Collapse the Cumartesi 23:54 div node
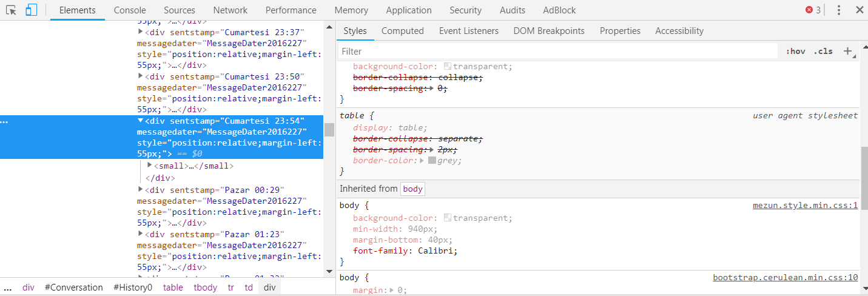 tap(141, 121)
